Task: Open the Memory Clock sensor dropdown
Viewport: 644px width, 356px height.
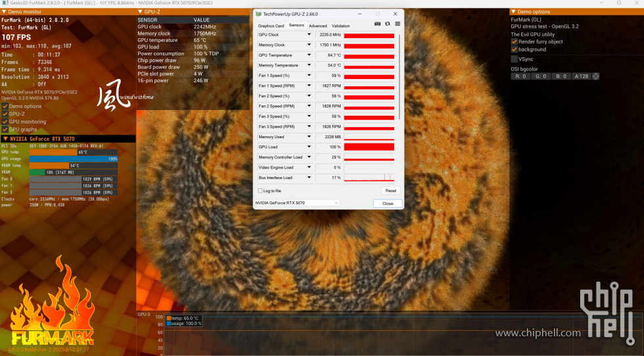Action: [x=309, y=45]
